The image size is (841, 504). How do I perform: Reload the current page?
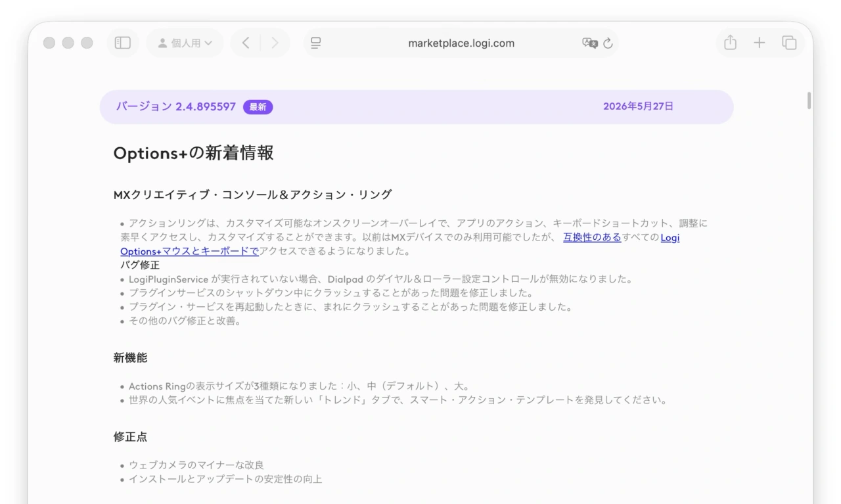[x=608, y=43]
